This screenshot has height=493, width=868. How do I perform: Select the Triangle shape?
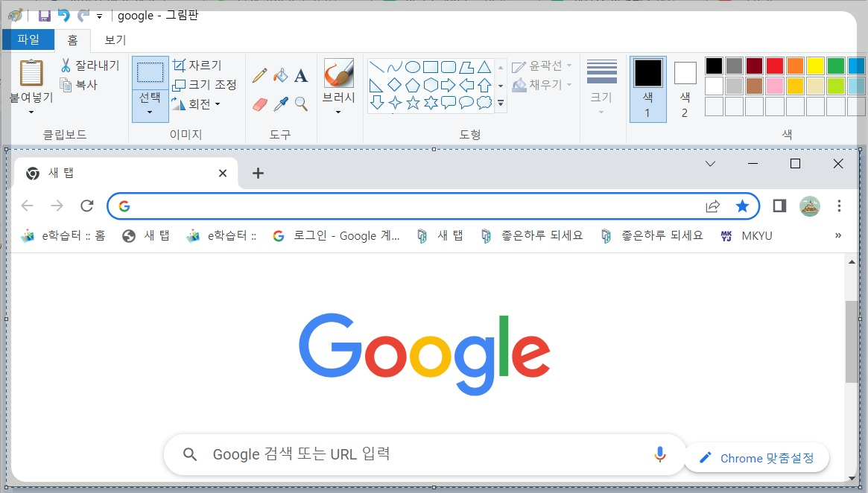[484, 68]
